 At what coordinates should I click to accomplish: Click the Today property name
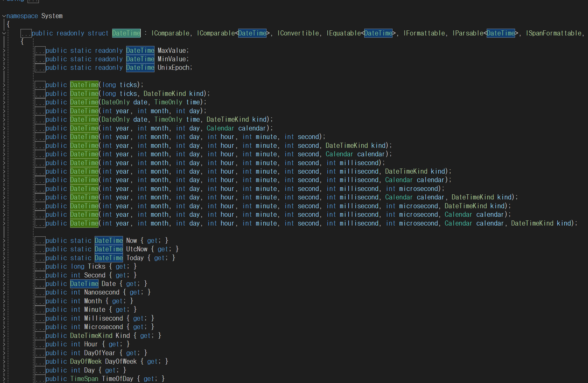click(x=135, y=258)
